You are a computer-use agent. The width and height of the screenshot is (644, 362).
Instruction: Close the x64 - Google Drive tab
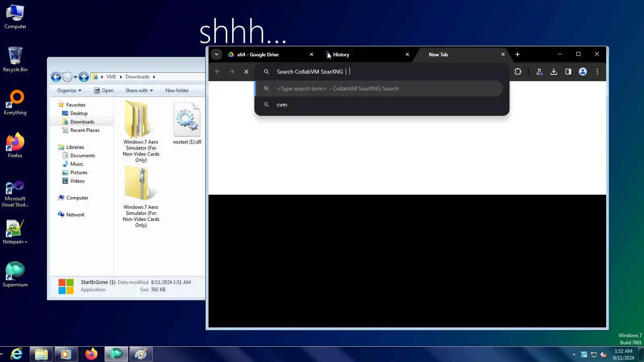(x=312, y=54)
